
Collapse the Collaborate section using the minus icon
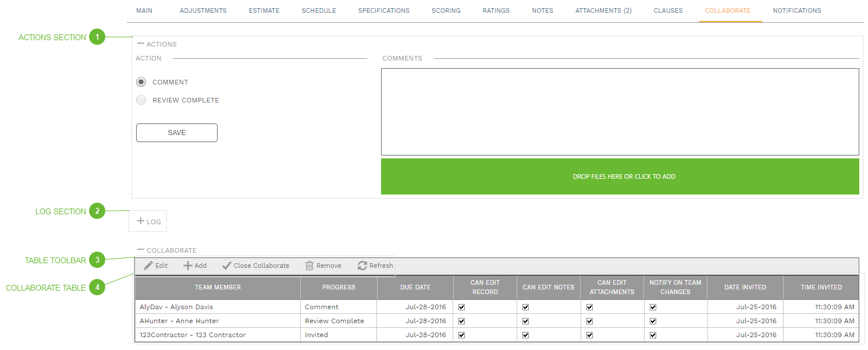pyautogui.click(x=140, y=250)
